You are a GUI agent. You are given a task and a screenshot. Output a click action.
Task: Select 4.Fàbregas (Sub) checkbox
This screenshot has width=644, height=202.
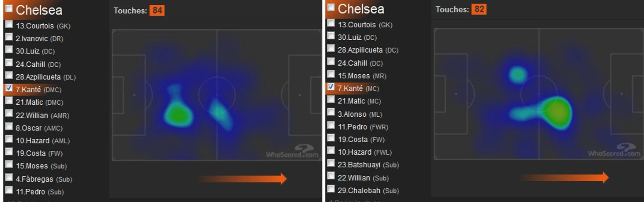coord(9,178)
